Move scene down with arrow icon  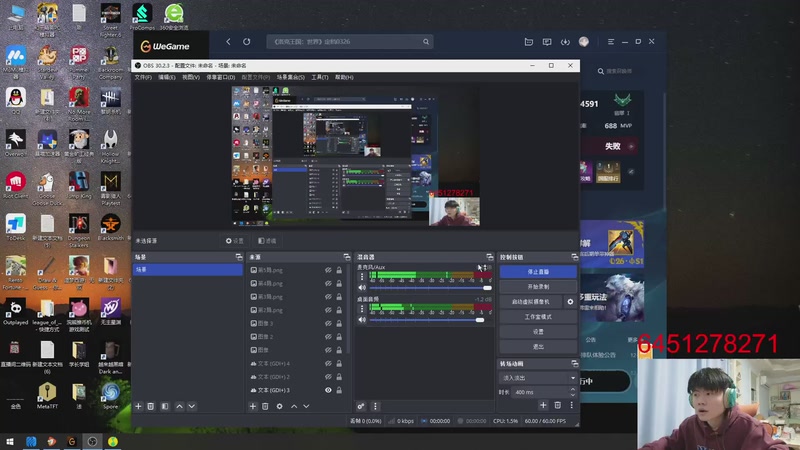coord(191,406)
